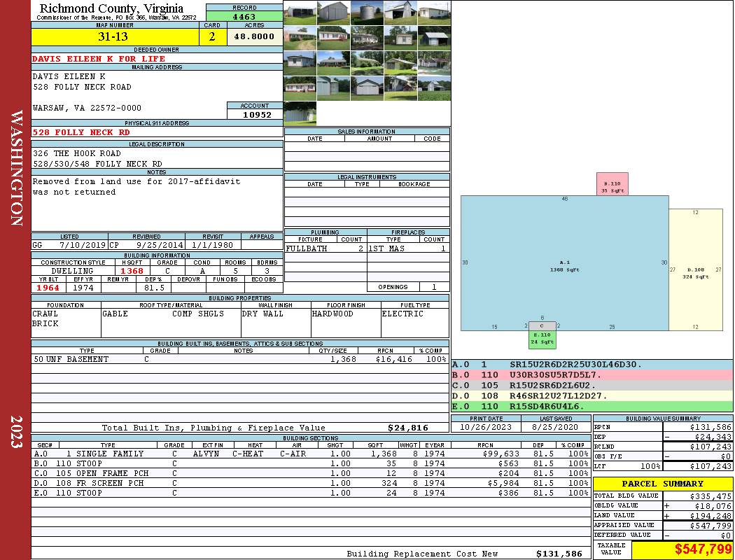Click the year built 1964 value
Viewport: 735px width, 560px height.
tap(48, 288)
